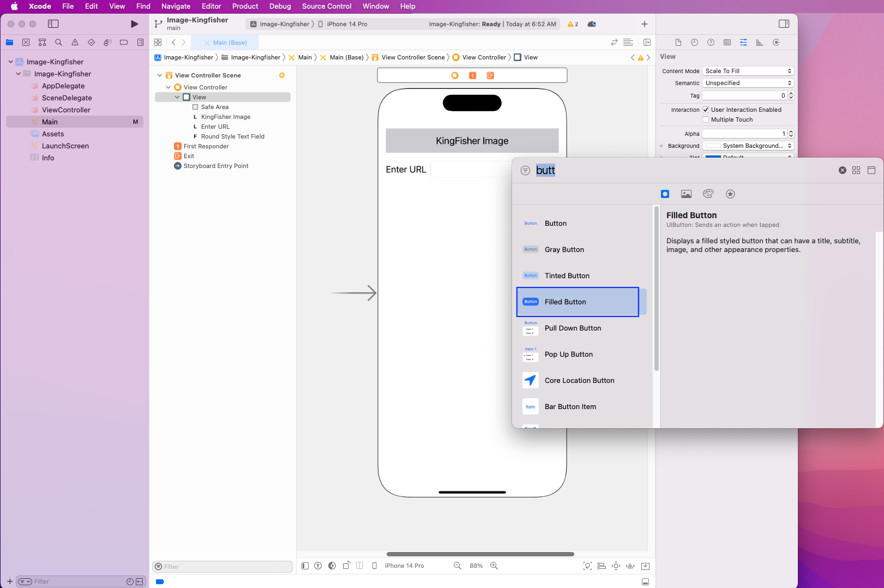This screenshot has height=588, width=884.
Task: Open the Symbol navigator icon
Action: coord(42,43)
